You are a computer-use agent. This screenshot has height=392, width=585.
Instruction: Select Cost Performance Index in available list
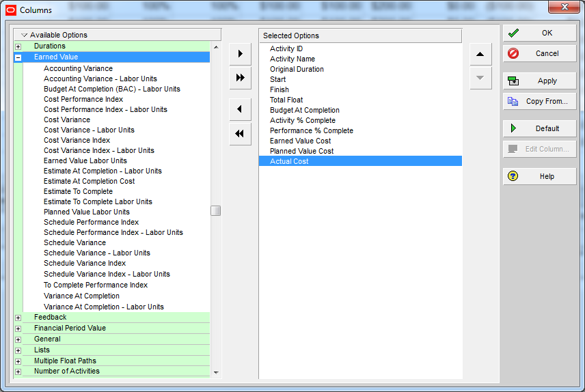(x=83, y=99)
